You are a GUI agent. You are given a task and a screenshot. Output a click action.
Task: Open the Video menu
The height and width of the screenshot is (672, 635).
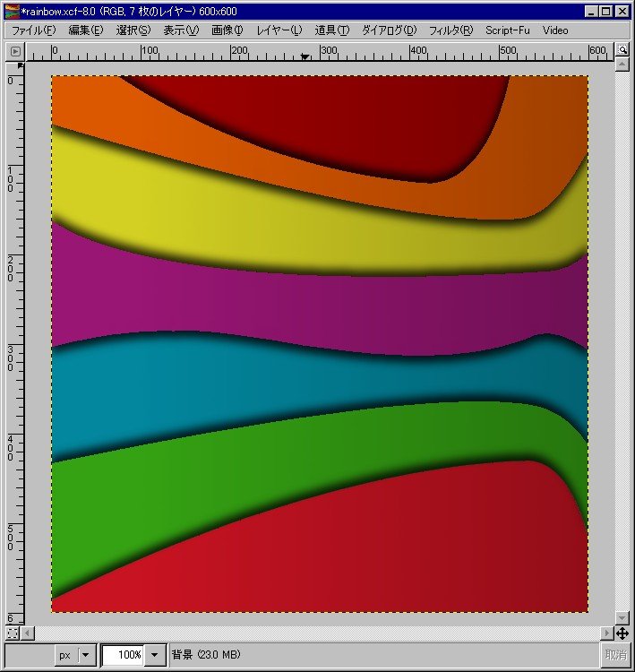[555, 30]
